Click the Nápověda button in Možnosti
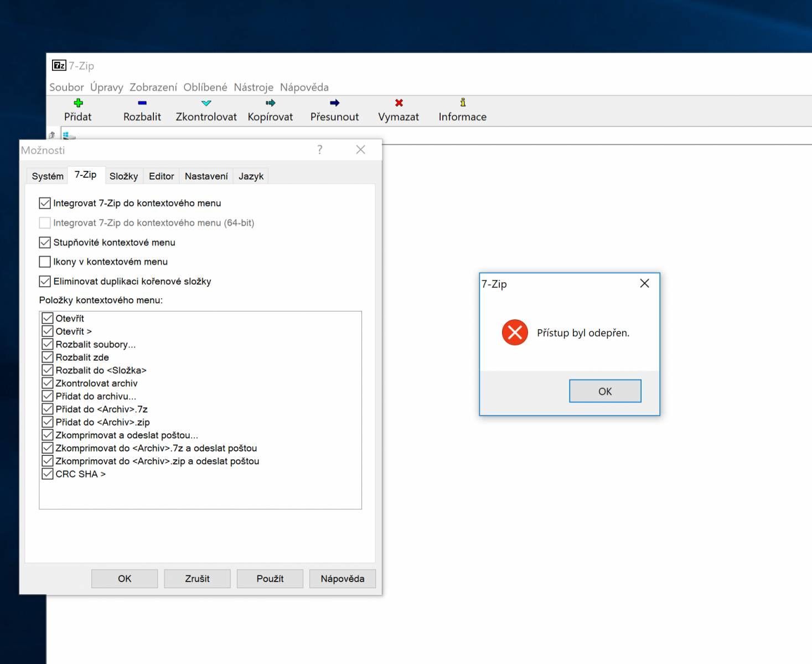Image resolution: width=812 pixels, height=664 pixels. (x=343, y=579)
